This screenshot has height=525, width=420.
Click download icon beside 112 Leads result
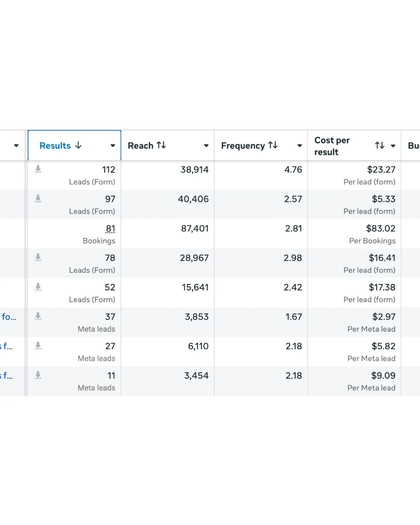tap(38, 169)
